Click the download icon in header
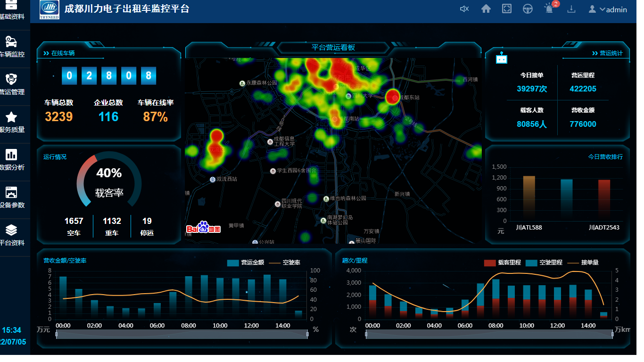The width and height of the screenshot is (644, 362). click(x=571, y=9)
